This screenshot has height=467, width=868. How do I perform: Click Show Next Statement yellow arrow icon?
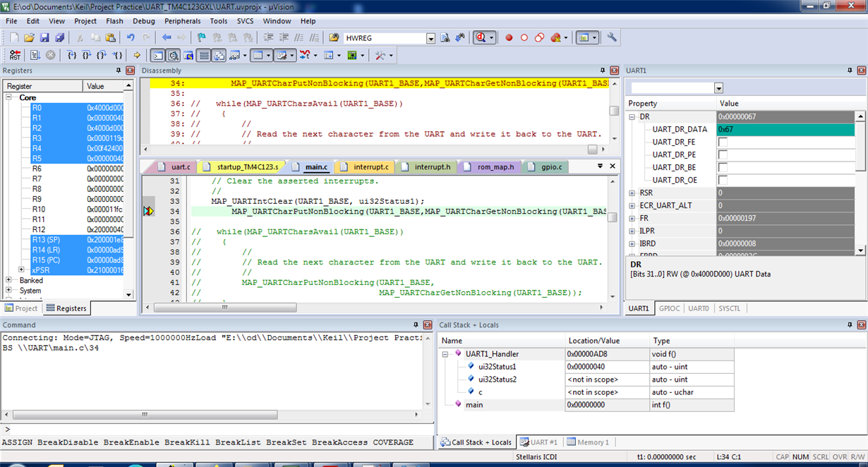click(138, 55)
